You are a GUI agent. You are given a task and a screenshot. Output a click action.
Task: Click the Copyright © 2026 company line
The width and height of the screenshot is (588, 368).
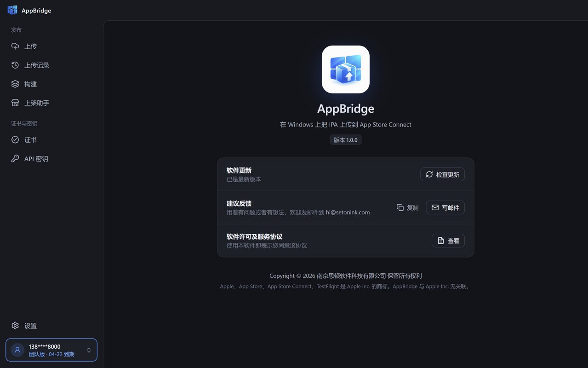click(x=346, y=276)
